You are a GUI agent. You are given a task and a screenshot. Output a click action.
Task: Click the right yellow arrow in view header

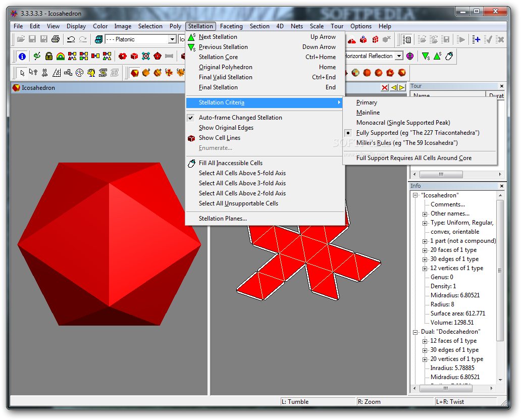coord(402,87)
